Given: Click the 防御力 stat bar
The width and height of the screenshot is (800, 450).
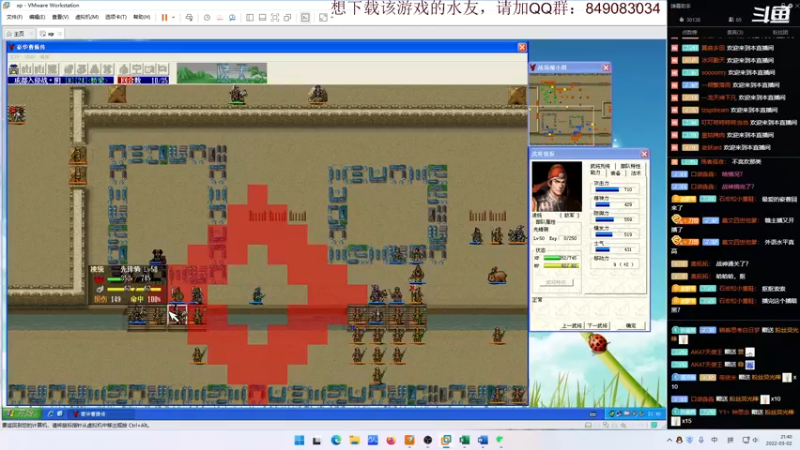Looking at the screenshot, I should coord(606,219).
